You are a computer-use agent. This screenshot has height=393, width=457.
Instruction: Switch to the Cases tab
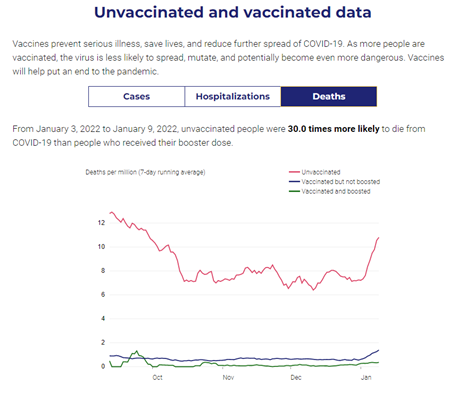[x=136, y=97]
